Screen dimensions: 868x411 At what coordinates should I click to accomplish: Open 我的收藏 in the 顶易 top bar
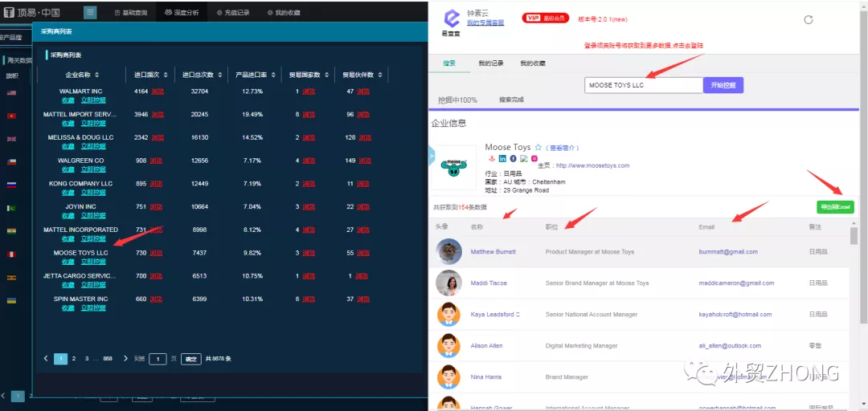(x=284, y=12)
